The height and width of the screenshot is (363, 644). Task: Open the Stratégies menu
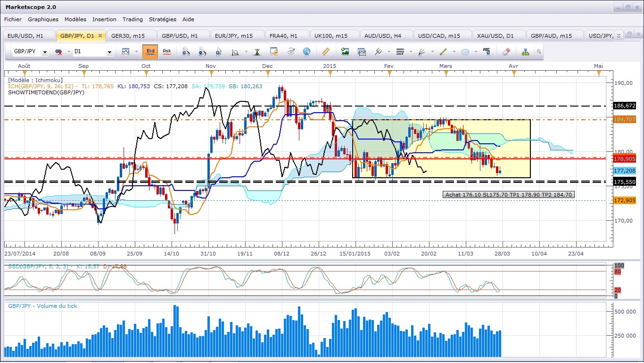[163, 19]
